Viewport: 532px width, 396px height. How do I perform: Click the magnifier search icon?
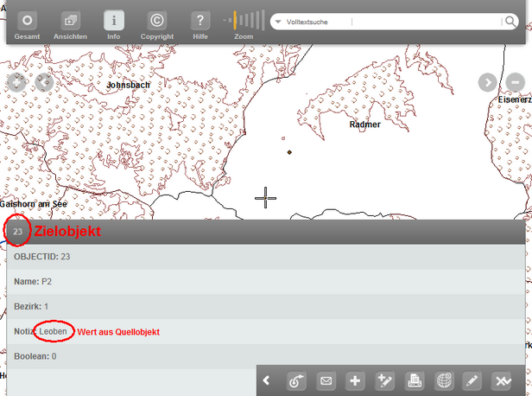click(x=512, y=21)
